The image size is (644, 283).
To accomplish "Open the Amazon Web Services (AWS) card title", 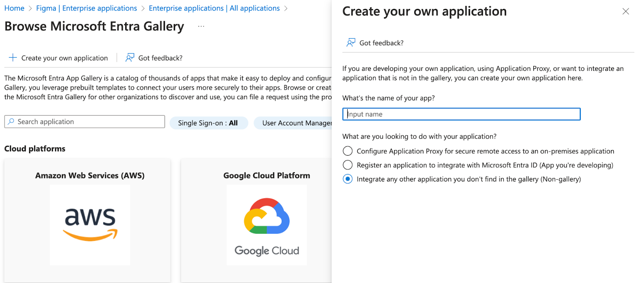I will (x=90, y=175).
